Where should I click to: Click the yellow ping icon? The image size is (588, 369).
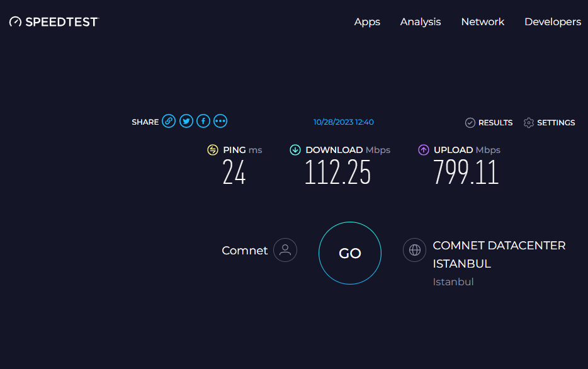point(213,150)
